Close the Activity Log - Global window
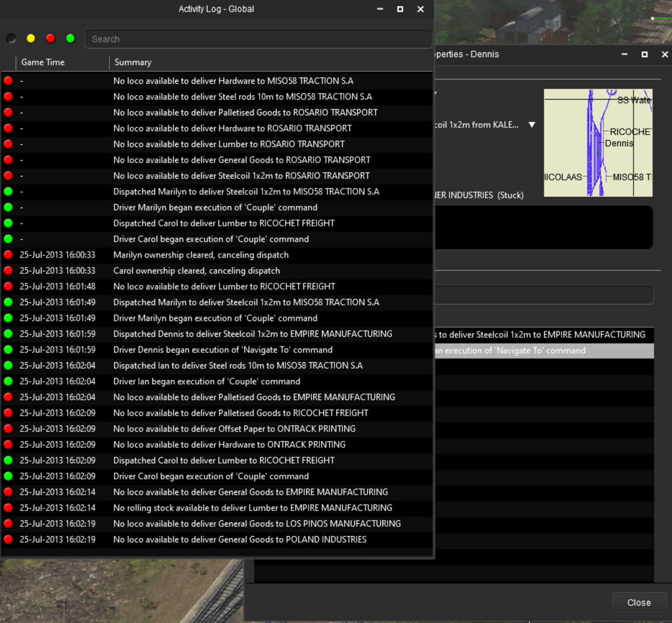 point(420,9)
